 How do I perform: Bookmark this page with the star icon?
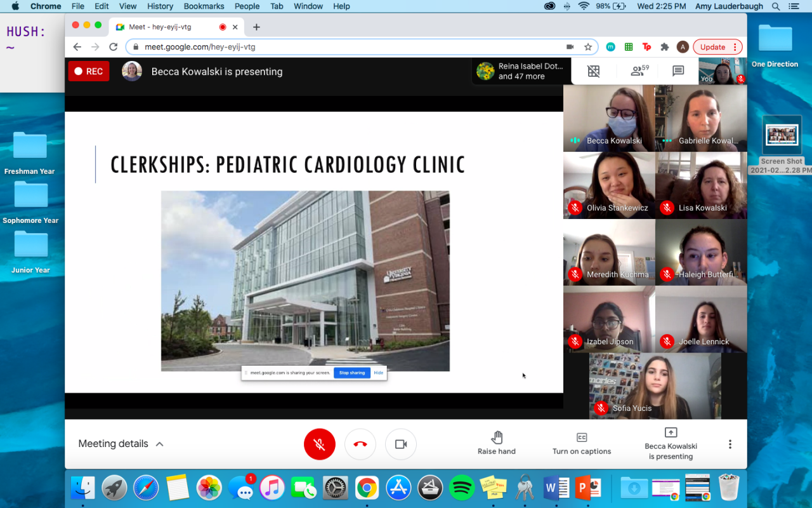[588, 47]
